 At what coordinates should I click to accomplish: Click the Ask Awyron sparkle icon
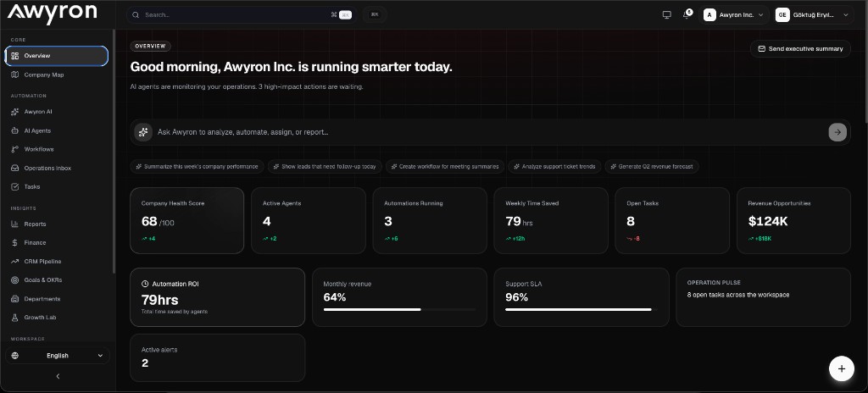point(143,132)
